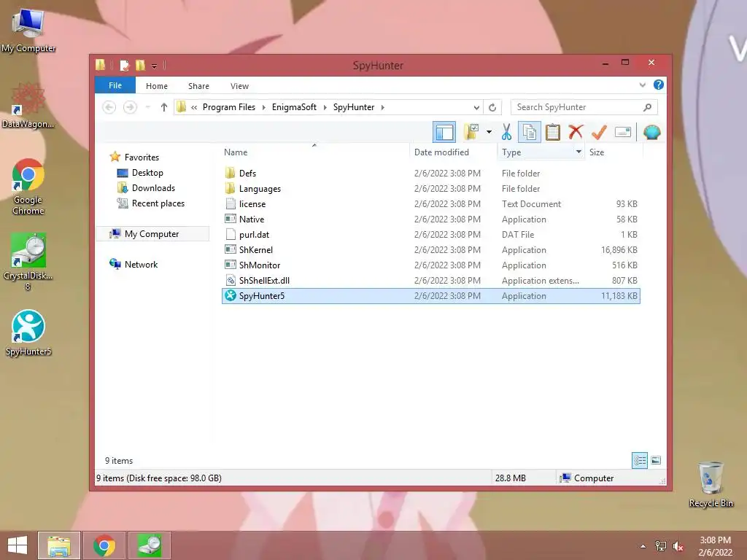Click the Search SpyHunter field
The image size is (747, 560).
point(584,107)
